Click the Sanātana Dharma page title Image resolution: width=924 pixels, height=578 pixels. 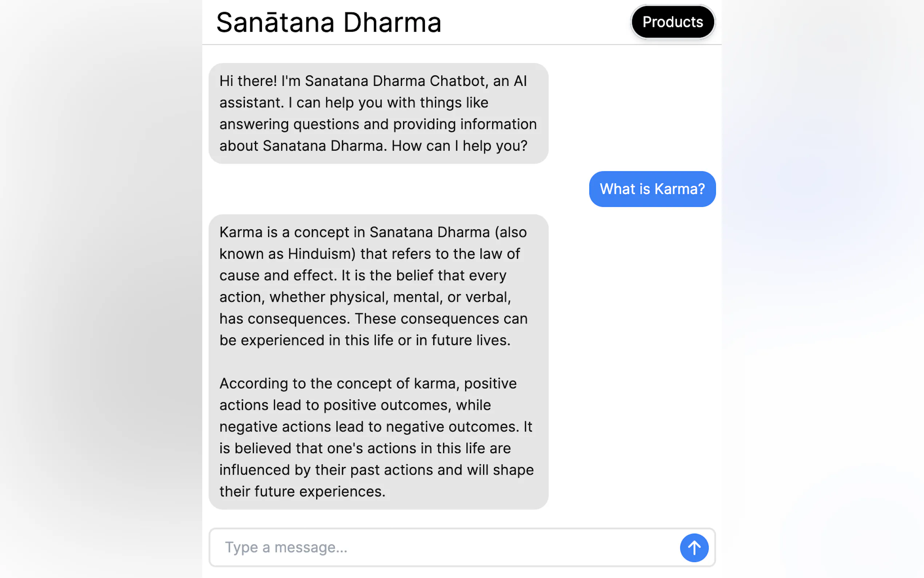pos(328,22)
